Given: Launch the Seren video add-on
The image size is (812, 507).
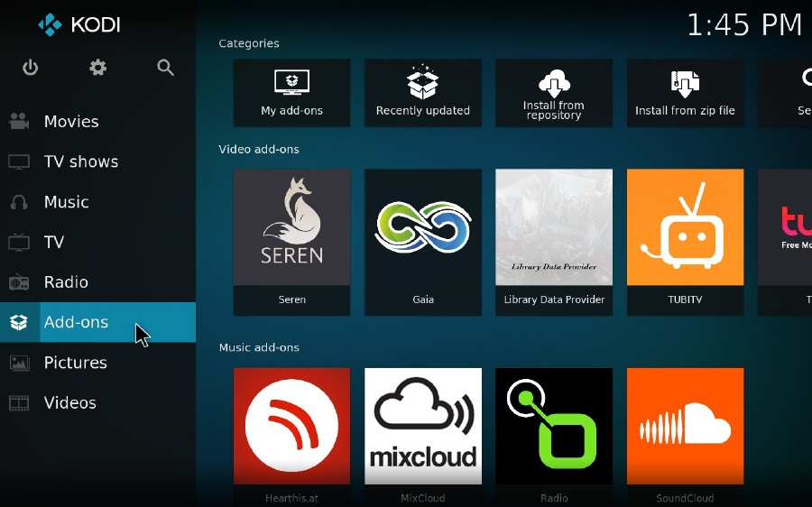Looking at the screenshot, I should click(291, 242).
